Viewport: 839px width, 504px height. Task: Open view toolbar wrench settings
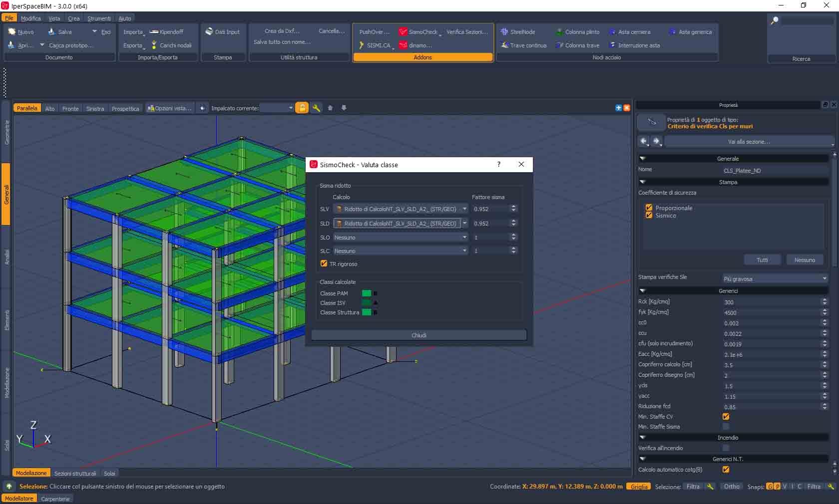(316, 108)
